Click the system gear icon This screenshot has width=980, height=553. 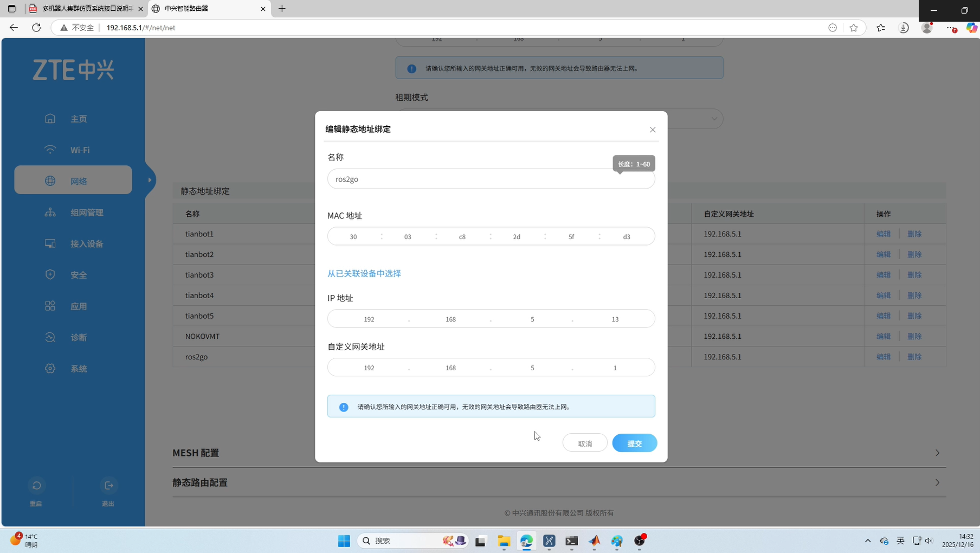point(50,369)
